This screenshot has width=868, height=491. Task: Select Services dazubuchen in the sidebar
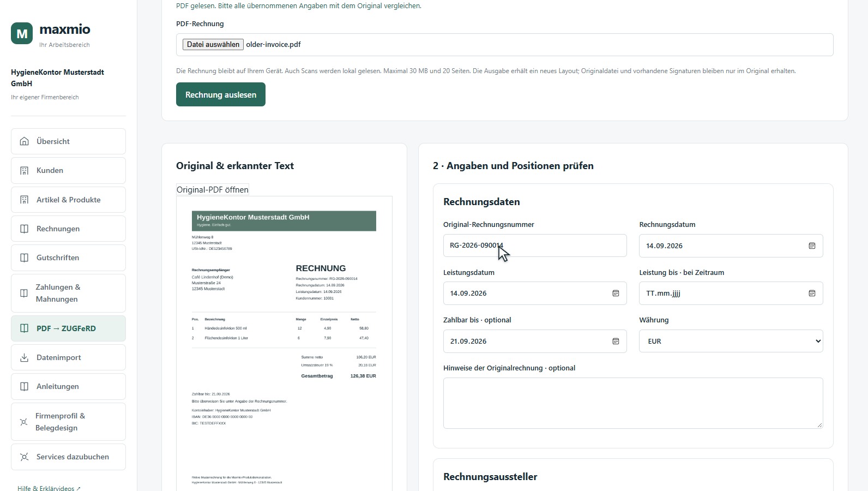coord(68,457)
